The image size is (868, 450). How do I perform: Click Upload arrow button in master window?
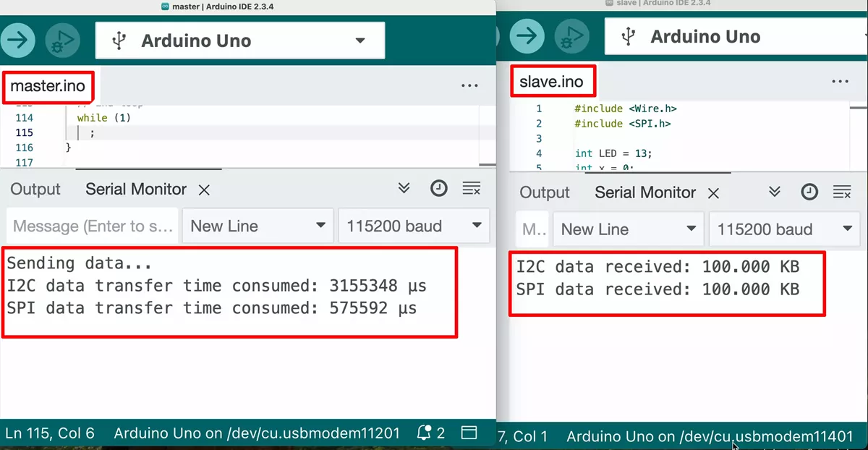[x=18, y=40]
